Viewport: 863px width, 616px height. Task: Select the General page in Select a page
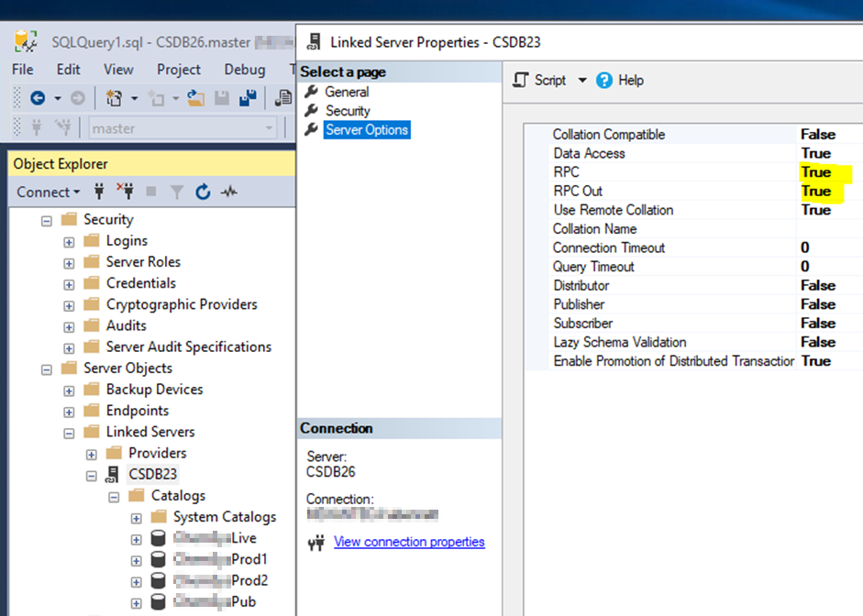pyautogui.click(x=346, y=92)
